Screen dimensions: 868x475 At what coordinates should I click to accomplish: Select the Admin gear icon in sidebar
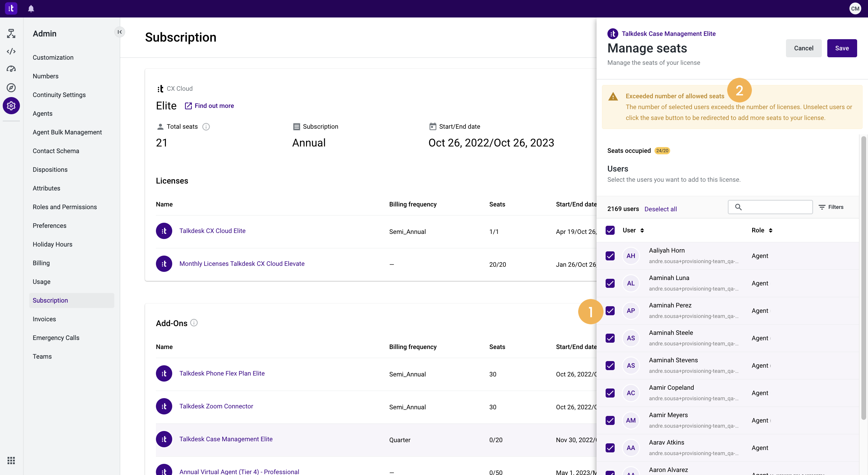click(11, 106)
